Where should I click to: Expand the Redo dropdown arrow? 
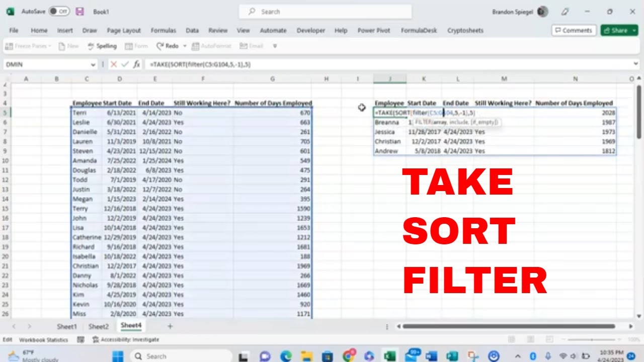(185, 46)
